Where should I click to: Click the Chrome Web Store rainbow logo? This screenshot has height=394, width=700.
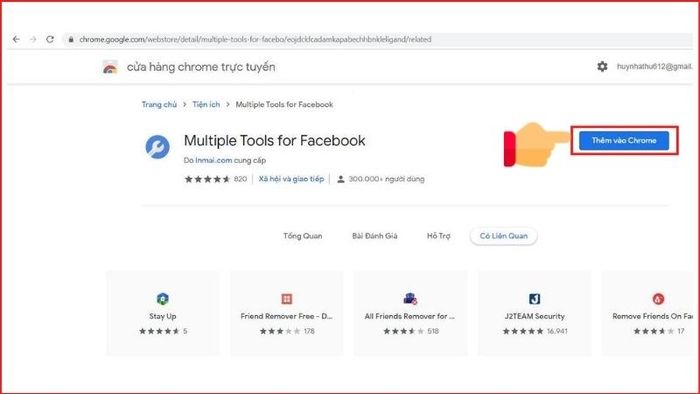[110, 67]
